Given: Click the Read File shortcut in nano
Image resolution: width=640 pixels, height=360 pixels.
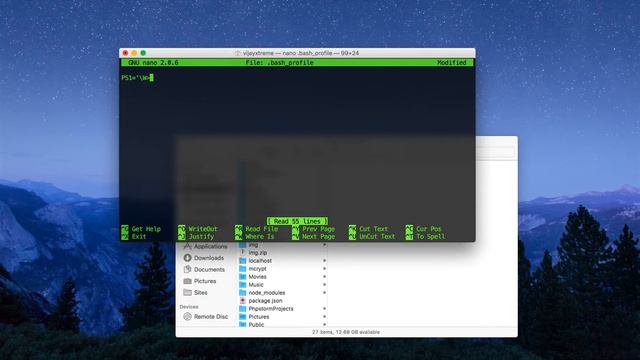Looking at the screenshot, I should pos(257,229).
